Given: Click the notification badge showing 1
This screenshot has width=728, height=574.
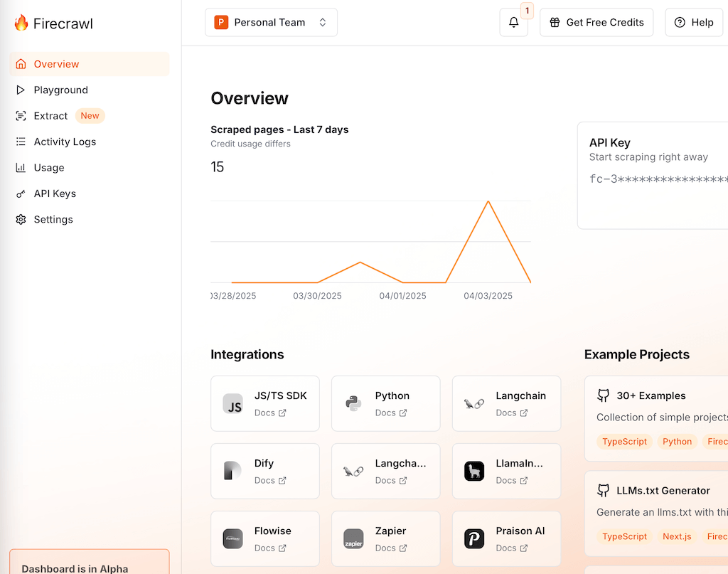Looking at the screenshot, I should coord(527,11).
